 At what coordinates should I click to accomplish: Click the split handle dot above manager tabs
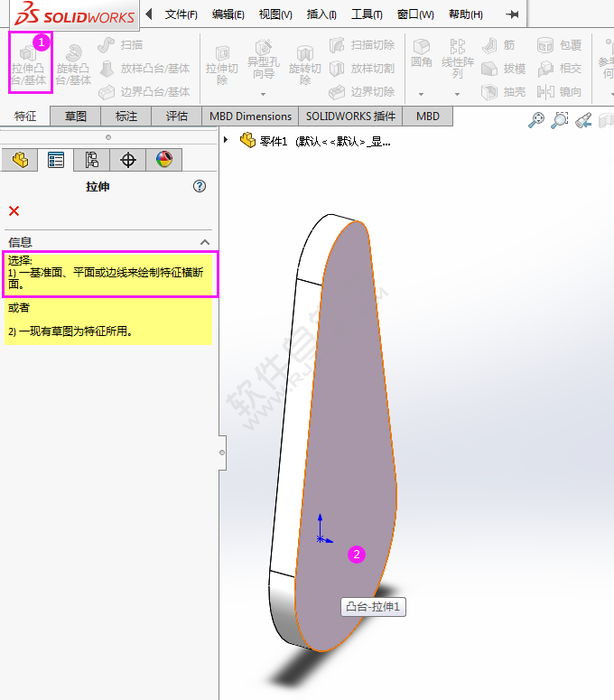pos(108,137)
